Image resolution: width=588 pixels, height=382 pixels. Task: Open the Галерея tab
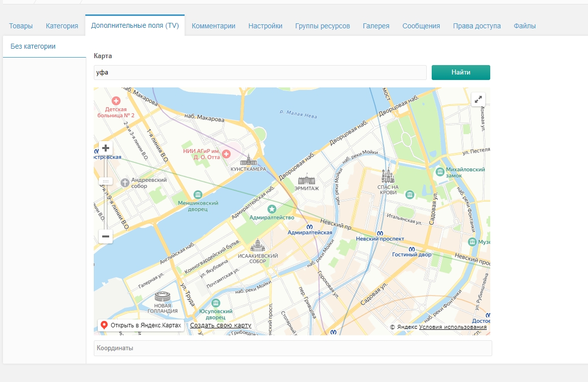point(376,26)
